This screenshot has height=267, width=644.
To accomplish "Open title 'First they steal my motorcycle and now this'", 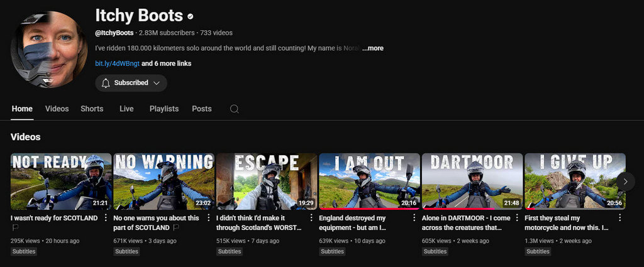I will pyautogui.click(x=567, y=222).
